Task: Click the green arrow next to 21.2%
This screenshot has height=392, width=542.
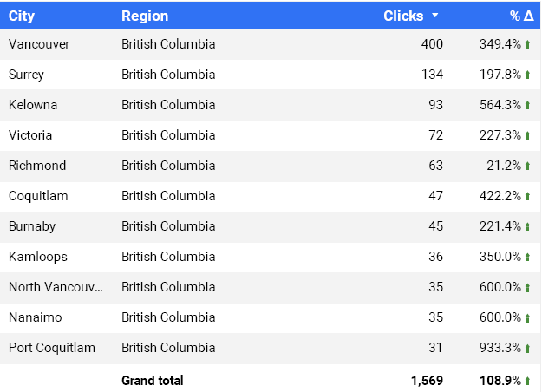Action: tap(527, 166)
